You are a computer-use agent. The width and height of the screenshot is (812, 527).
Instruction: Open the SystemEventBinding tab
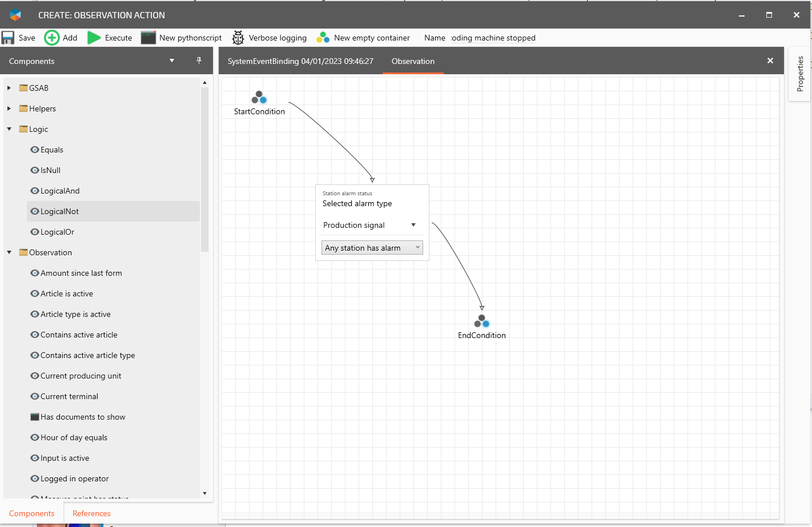coord(300,61)
